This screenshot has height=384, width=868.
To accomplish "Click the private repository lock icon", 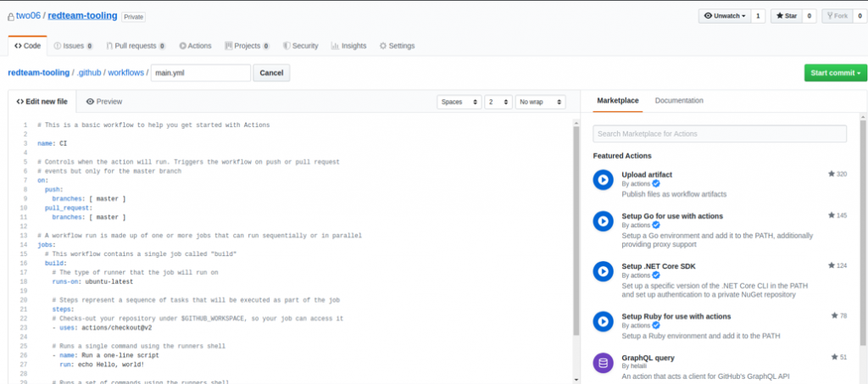I will point(10,17).
